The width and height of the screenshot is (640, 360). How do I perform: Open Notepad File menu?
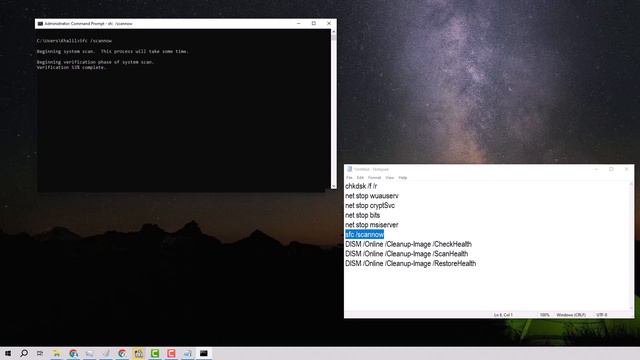349,178
